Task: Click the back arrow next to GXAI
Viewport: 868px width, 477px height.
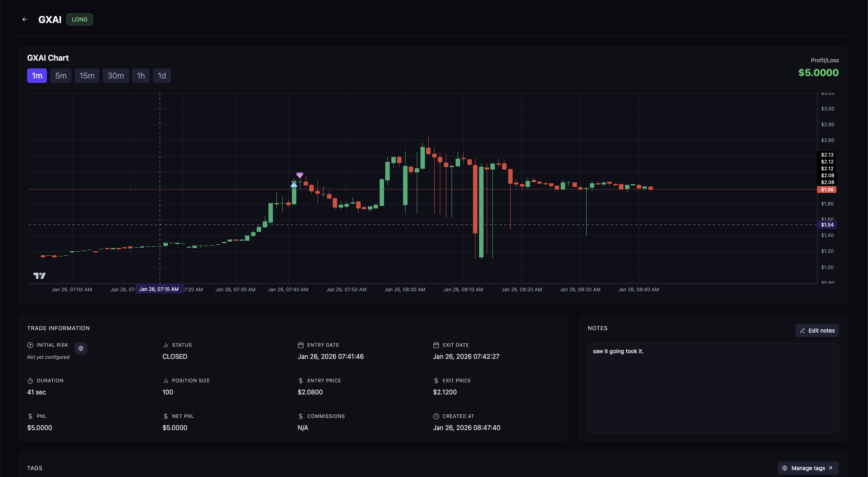Action: point(25,19)
